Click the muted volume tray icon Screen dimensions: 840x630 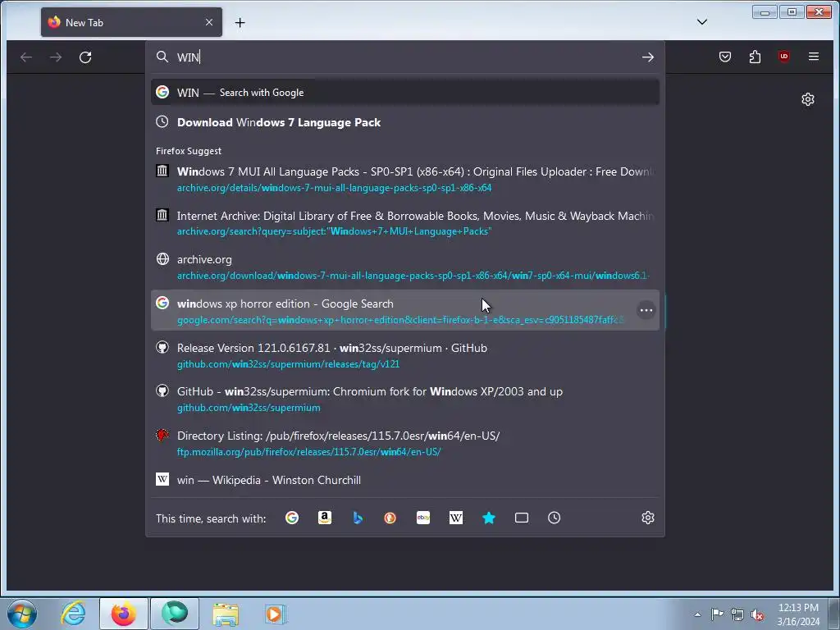click(757, 614)
